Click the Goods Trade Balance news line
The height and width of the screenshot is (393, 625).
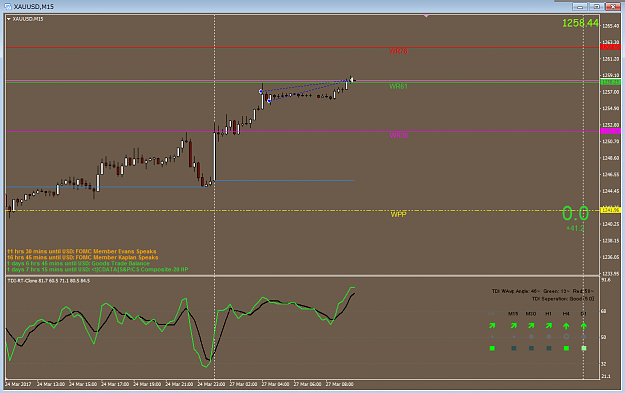tap(78, 263)
